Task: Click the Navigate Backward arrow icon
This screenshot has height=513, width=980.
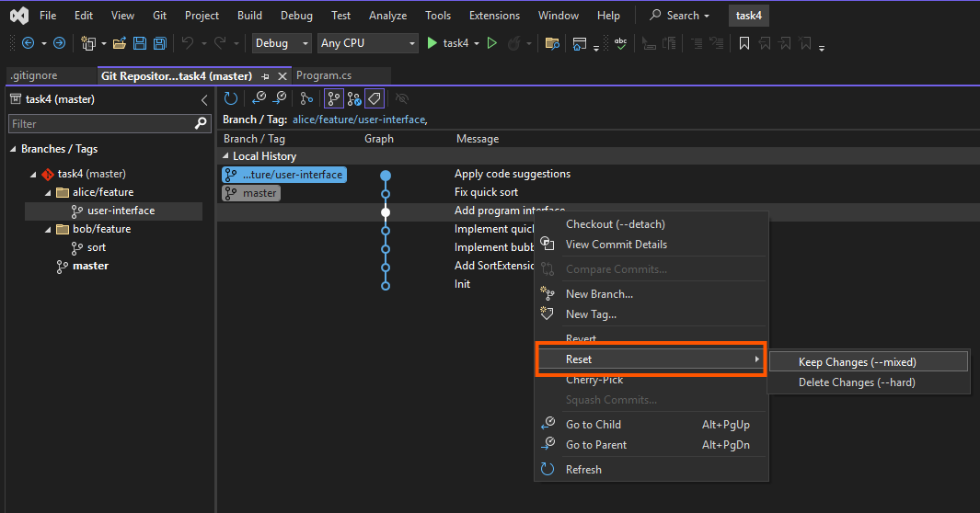Action: point(28,43)
